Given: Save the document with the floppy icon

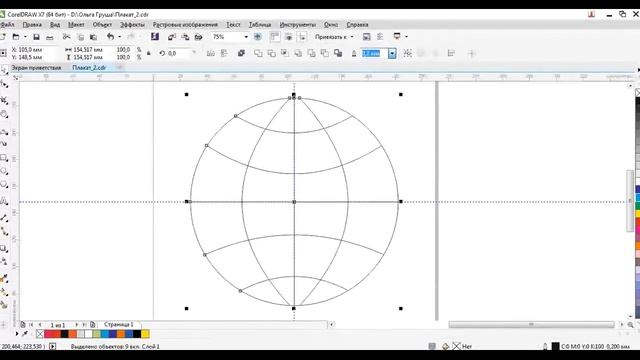Looking at the screenshot, I should 36,37.
